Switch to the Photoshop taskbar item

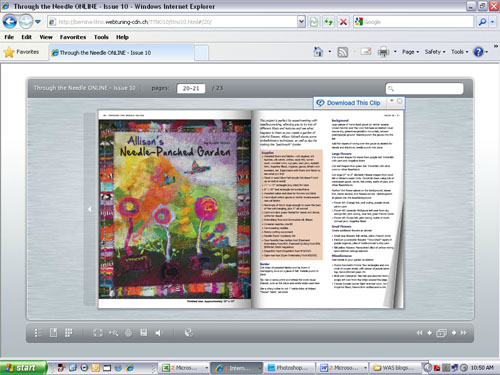pyautogui.click(x=289, y=368)
